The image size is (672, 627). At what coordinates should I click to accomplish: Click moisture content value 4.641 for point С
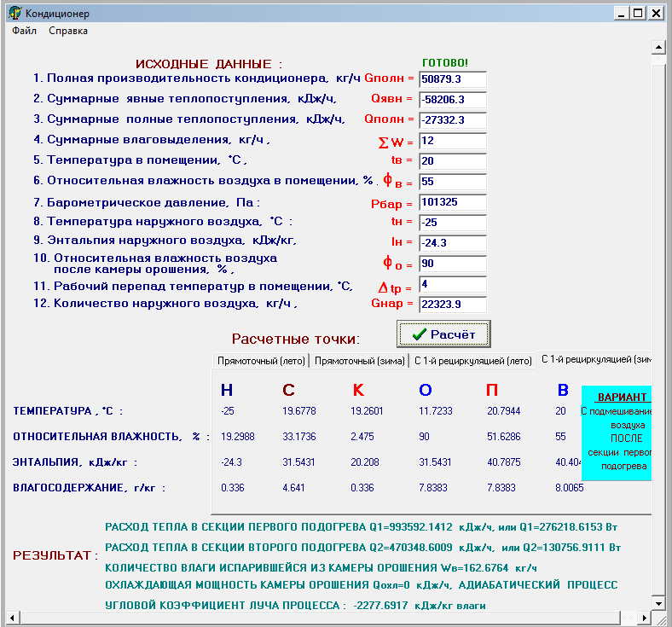click(x=293, y=488)
